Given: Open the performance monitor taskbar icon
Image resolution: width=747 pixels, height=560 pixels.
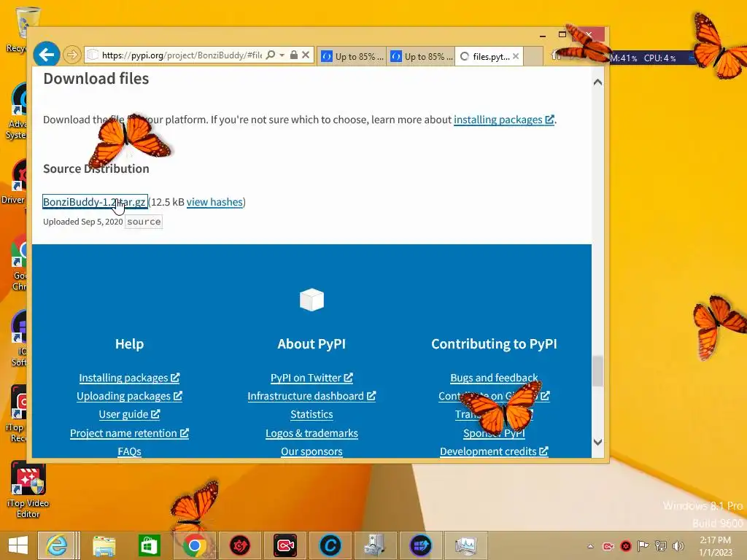Looking at the screenshot, I should tap(465, 545).
